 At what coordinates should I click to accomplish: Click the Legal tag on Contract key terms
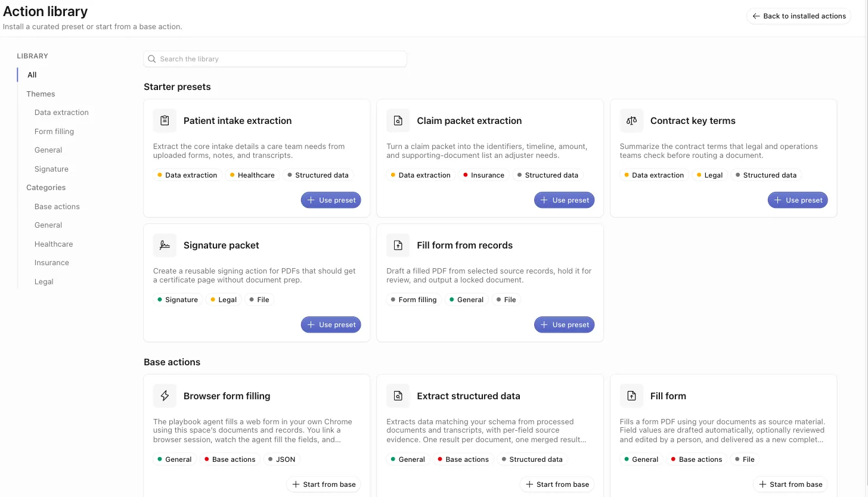click(709, 175)
